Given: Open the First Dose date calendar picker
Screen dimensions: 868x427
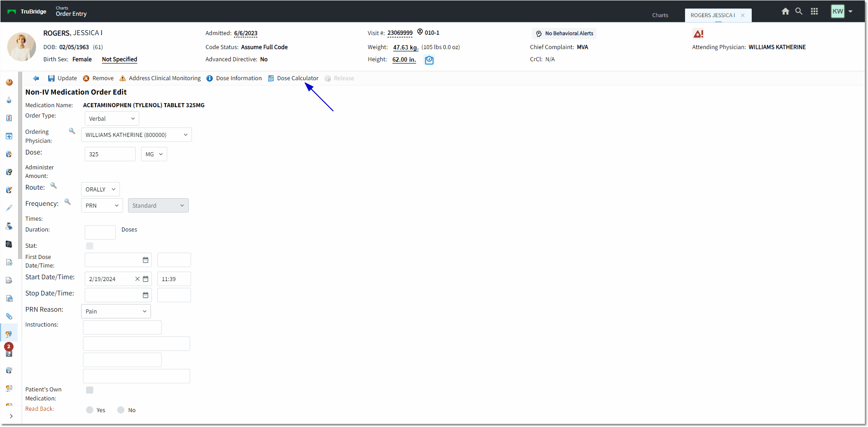Looking at the screenshot, I should coord(146,260).
